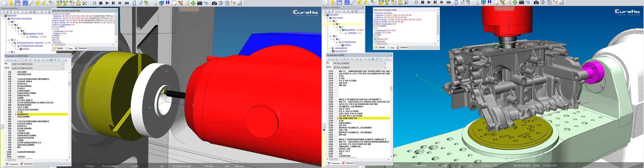Collapse the MACCHINA node in right tree
The image size is (644, 168).
327,18
